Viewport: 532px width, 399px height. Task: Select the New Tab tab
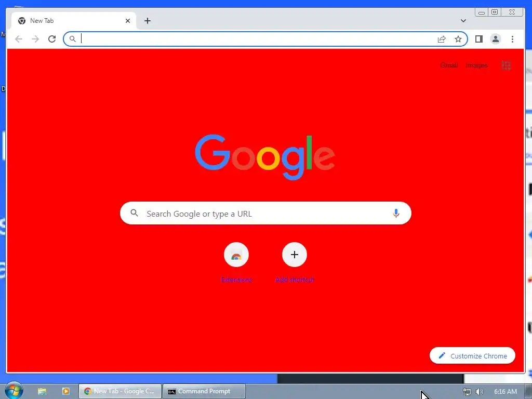coord(74,21)
